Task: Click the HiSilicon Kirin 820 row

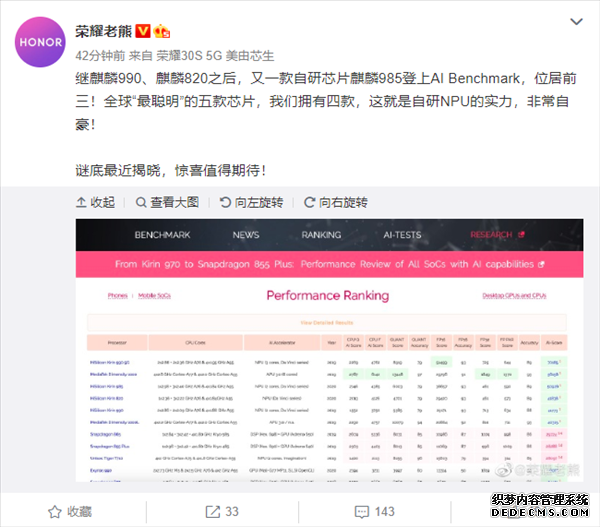Action: 327,398
